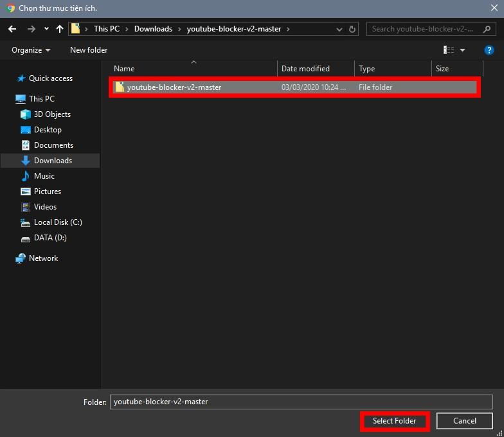Click the youtube-blocker-v2-master folder icon
Screen dimensions: 504x437
coord(120,87)
